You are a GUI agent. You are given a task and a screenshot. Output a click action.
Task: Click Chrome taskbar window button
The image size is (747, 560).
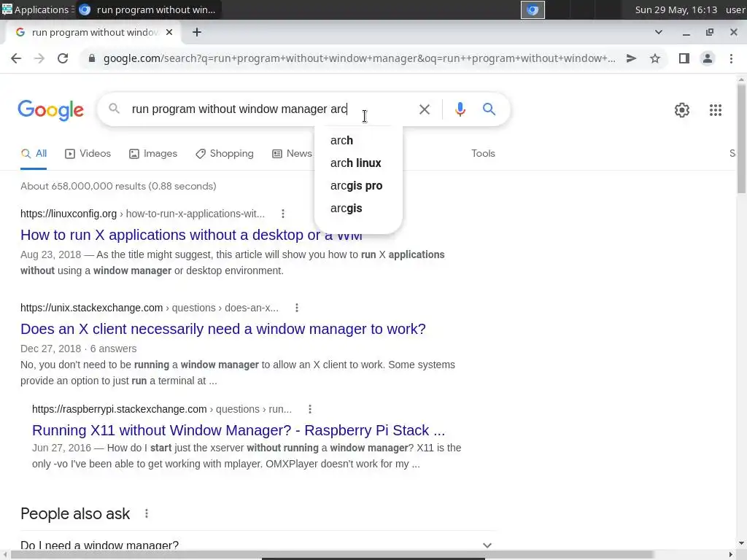147,9
